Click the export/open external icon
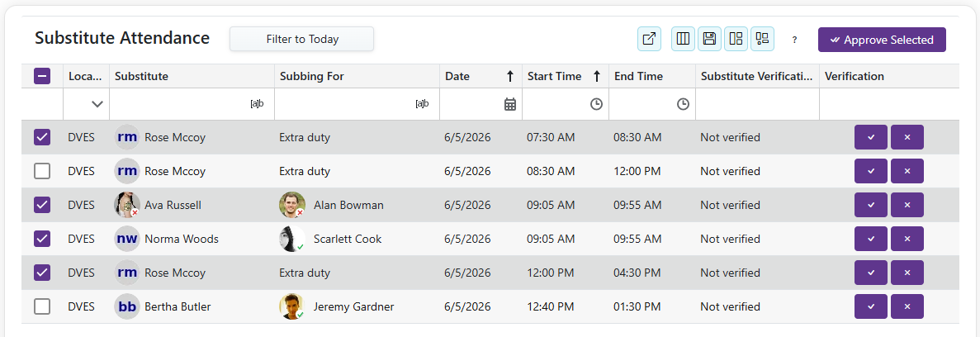Screen dimensions: 980x337 (650, 39)
